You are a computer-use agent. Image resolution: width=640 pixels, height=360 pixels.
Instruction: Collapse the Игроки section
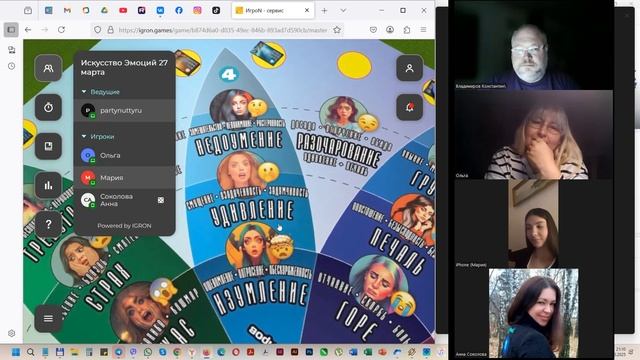click(98, 136)
